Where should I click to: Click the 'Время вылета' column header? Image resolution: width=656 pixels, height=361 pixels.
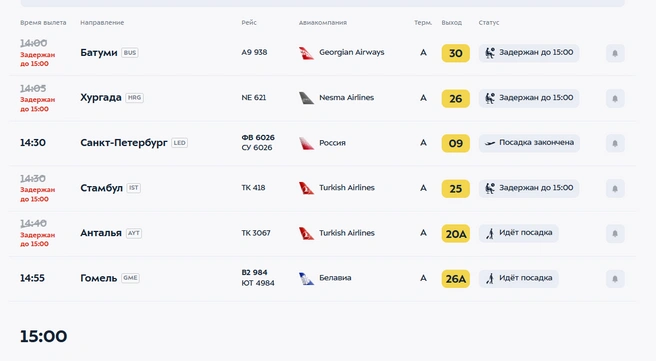(x=43, y=23)
